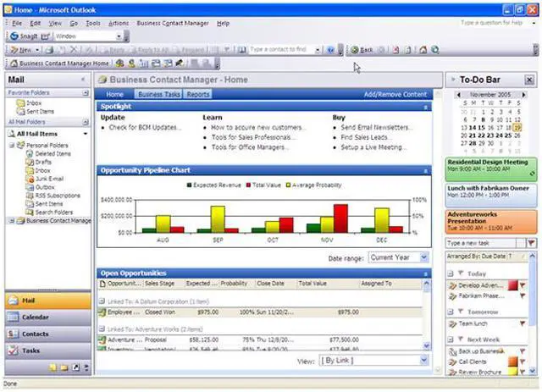Open the View By Link dropdown

point(424,361)
